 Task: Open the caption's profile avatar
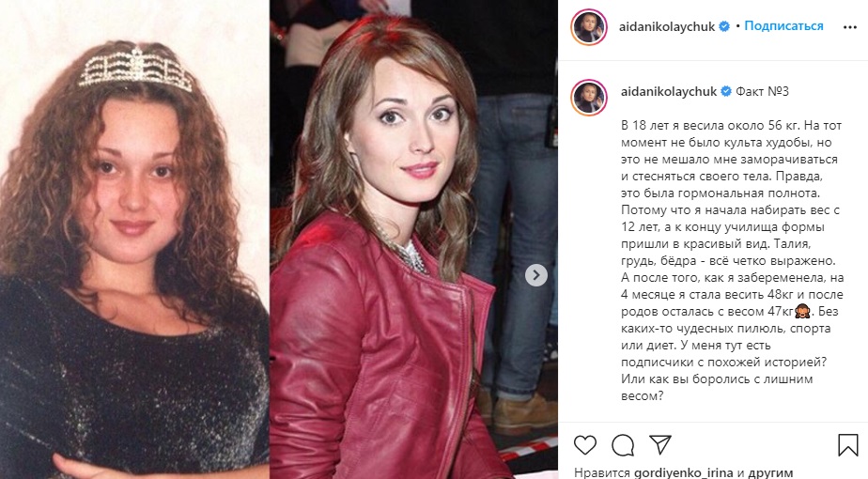(589, 97)
